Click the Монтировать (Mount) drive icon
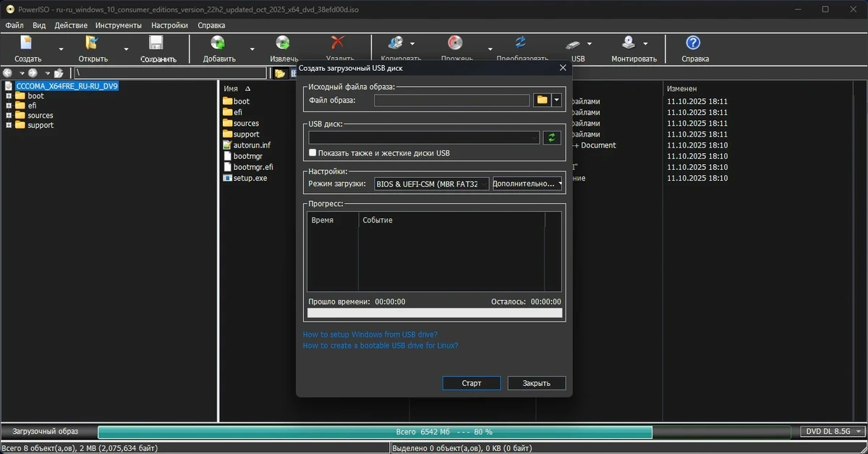868x454 pixels. point(629,43)
